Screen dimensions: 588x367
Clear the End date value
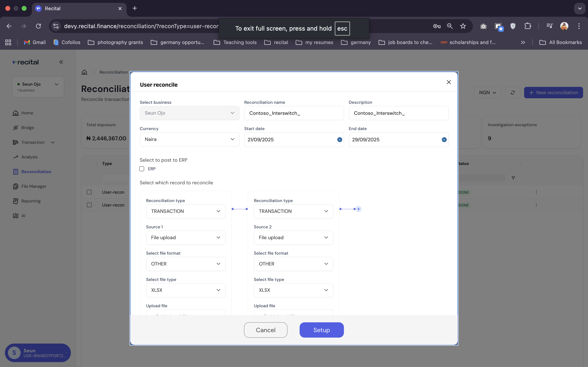(444, 140)
